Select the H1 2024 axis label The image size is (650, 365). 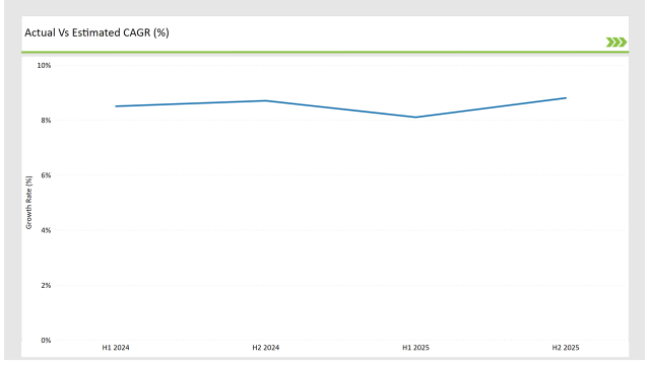(116, 348)
